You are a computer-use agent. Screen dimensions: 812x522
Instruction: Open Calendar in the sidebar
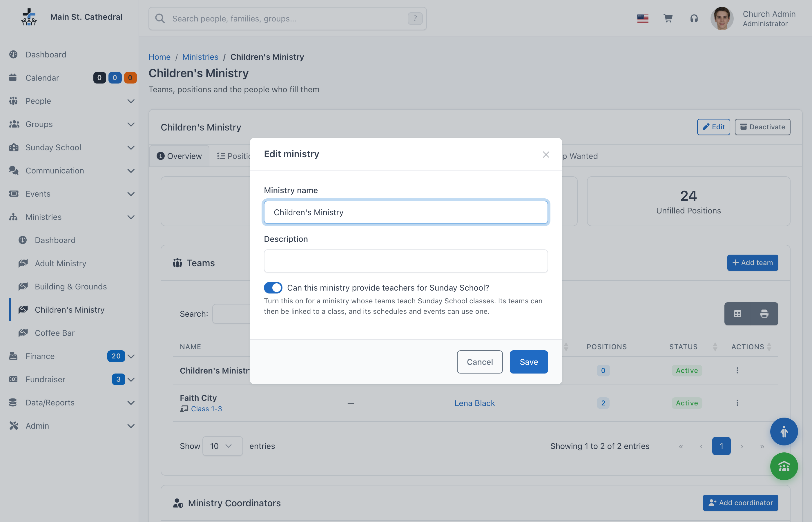(x=42, y=78)
